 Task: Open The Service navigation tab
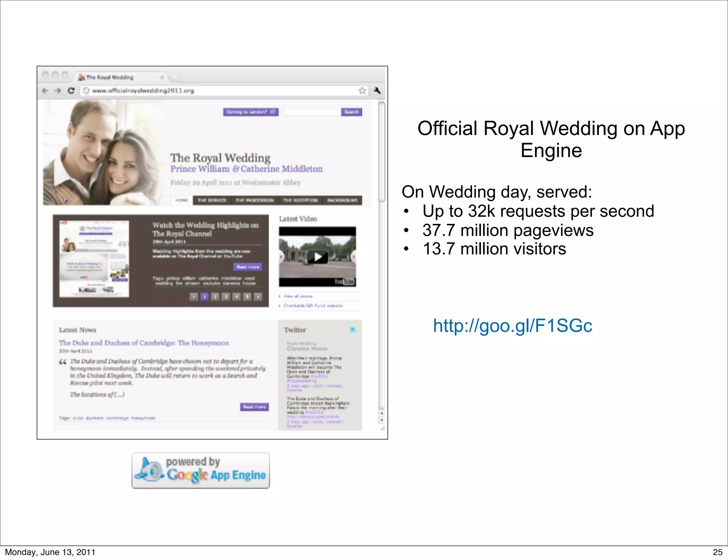click(212, 200)
